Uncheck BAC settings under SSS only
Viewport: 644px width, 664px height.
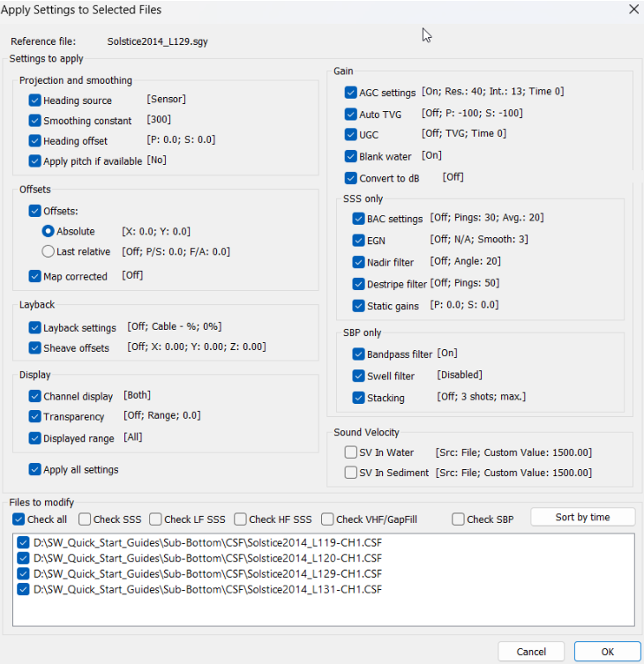pos(358,219)
